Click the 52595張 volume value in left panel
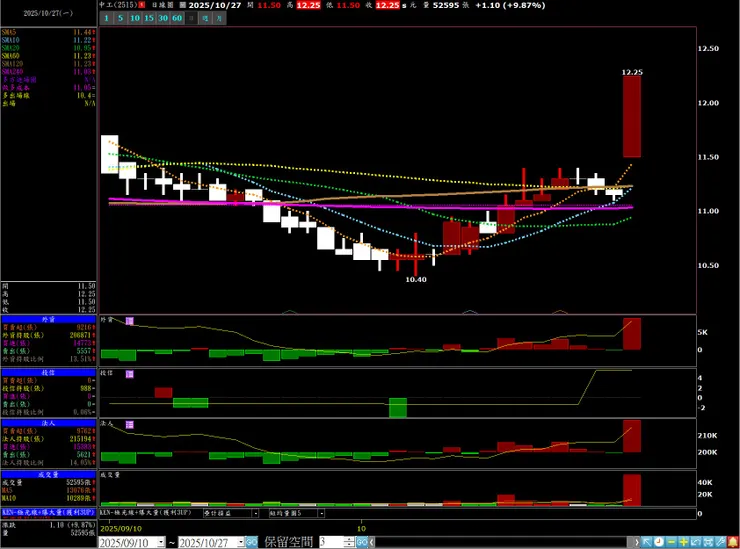The width and height of the screenshot is (740, 549). [x=78, y=482]
